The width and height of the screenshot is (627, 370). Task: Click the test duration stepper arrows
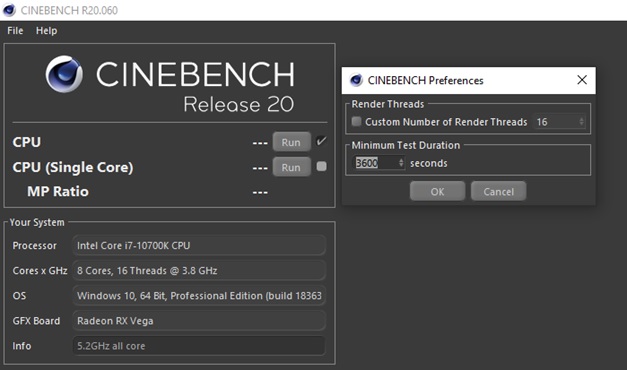coord(401,163)
